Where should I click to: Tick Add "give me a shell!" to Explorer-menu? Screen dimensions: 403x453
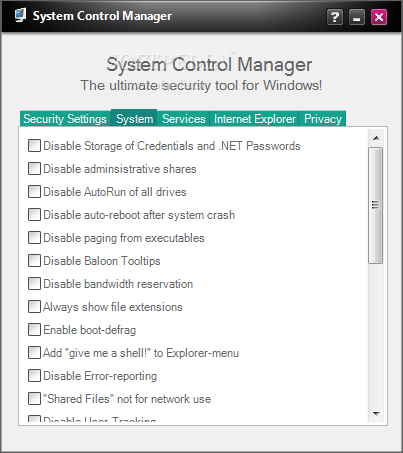(x=34, y=353)
